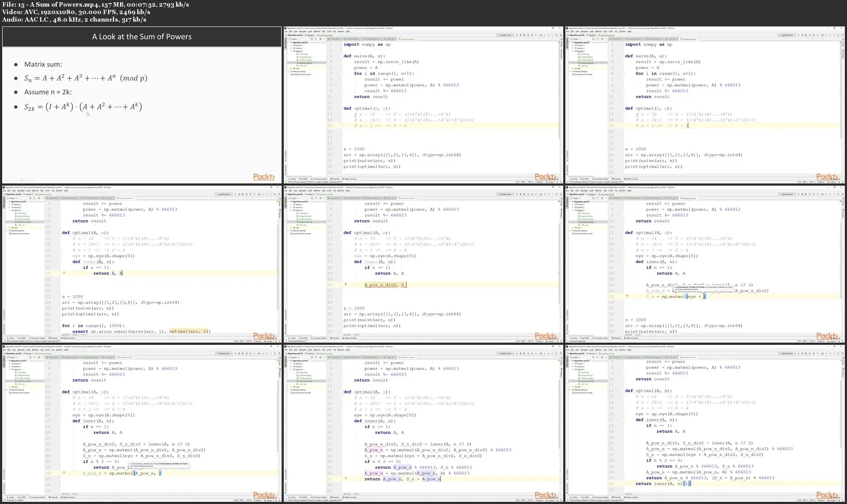847x504 pixels.
Task: Open Project view dropdown in frame ending return inner(A, n)[1]
Action: coord(579,357)
